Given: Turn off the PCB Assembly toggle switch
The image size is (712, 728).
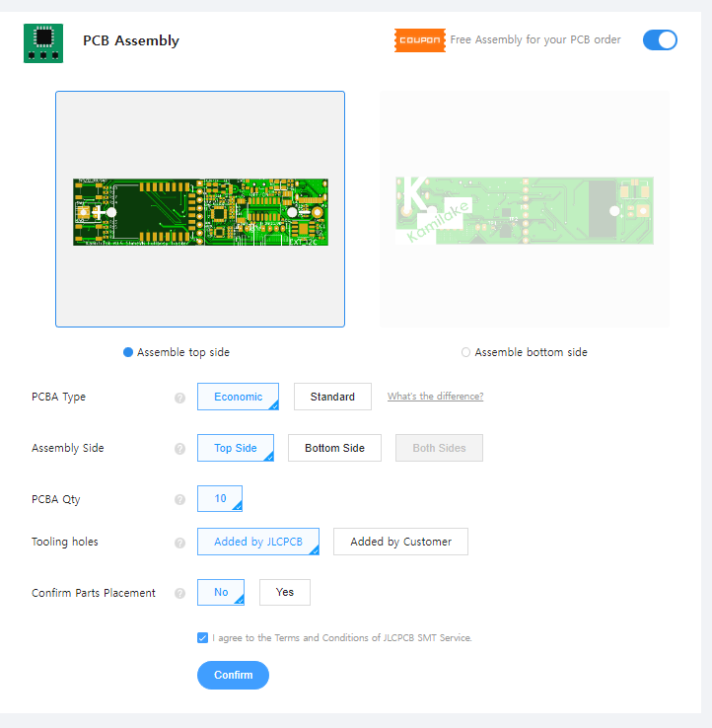Looking at the screenshot, I should [660, 39].
